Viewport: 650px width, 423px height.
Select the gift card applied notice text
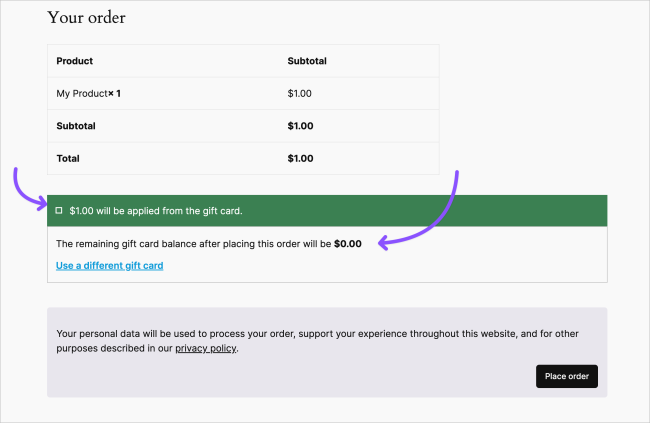[156, 211]
